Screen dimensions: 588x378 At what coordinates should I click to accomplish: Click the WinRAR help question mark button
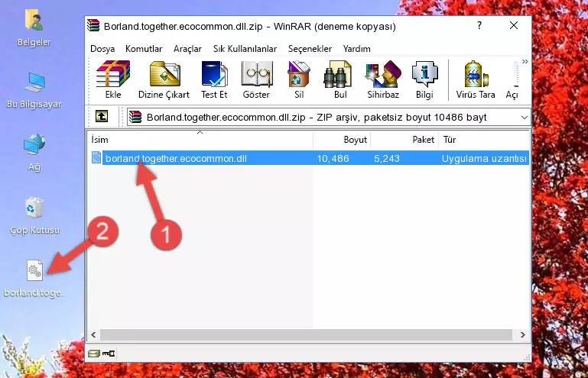point(479,25)
